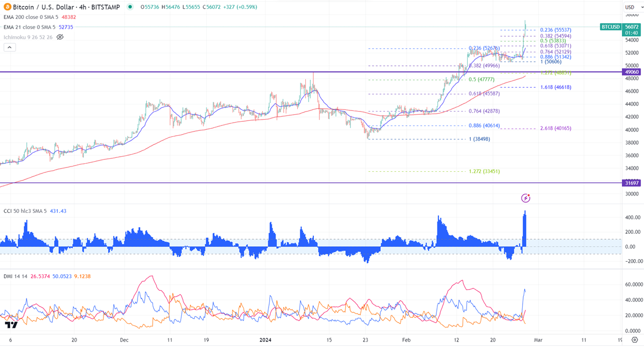Click the purple 31697 price line label
The width and height of the screenshot is (644, 348).
click(632, 183)
